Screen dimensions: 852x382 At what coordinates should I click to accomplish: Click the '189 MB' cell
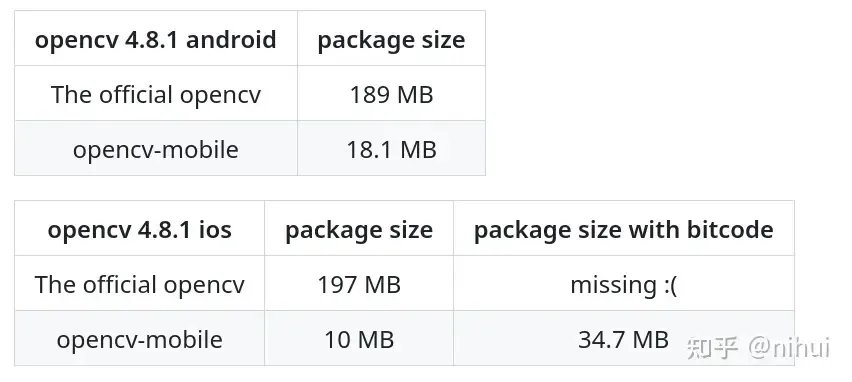pos(391,93)
